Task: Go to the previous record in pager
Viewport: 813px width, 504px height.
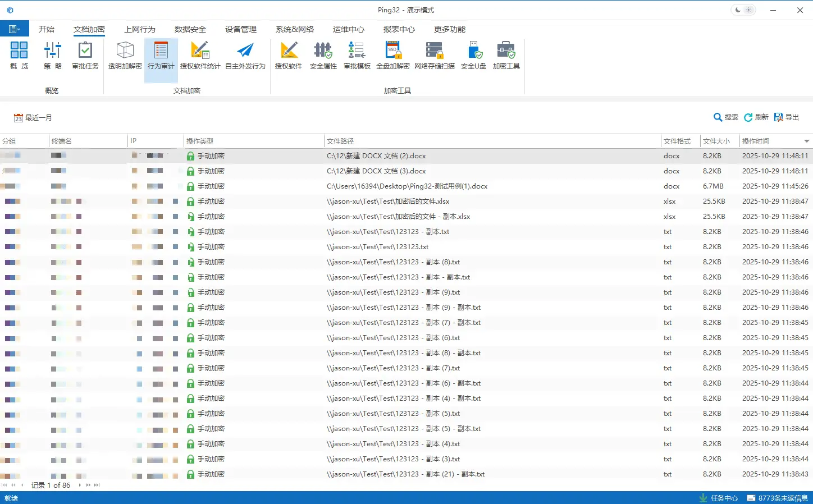Action: pyautogui.click(x=22, y=485)
